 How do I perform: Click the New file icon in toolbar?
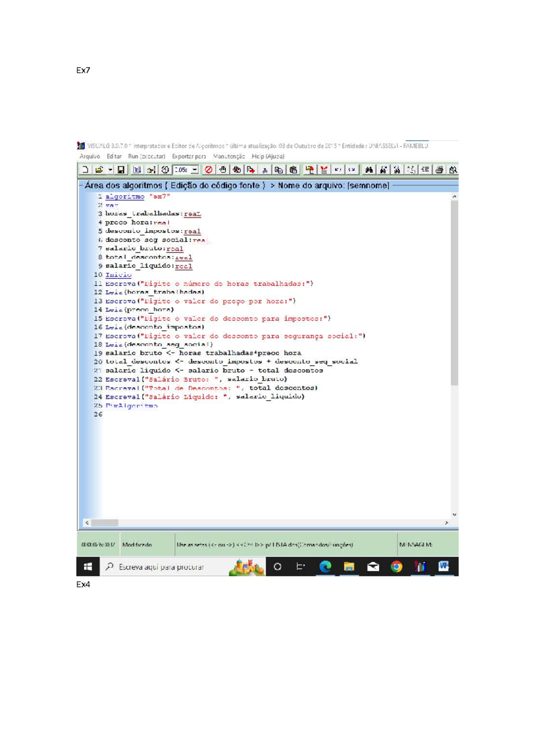pyautogui.click(x=85, y=170)
